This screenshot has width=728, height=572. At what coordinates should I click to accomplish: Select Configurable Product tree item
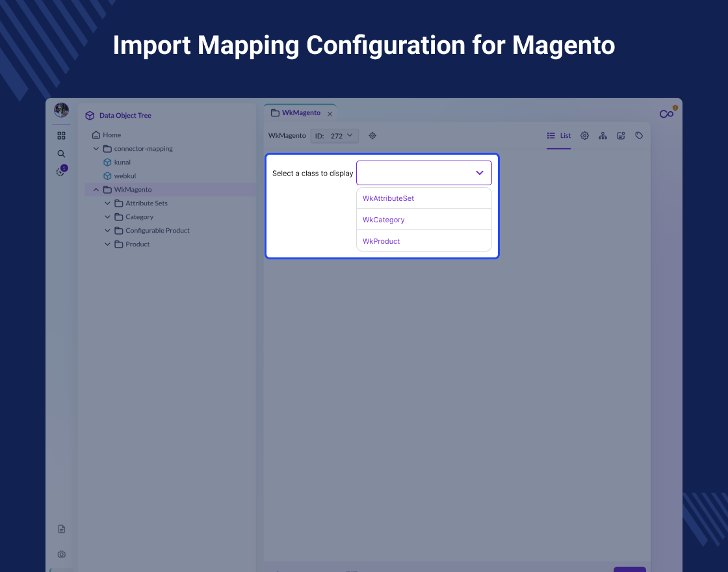tap(157, 230)
